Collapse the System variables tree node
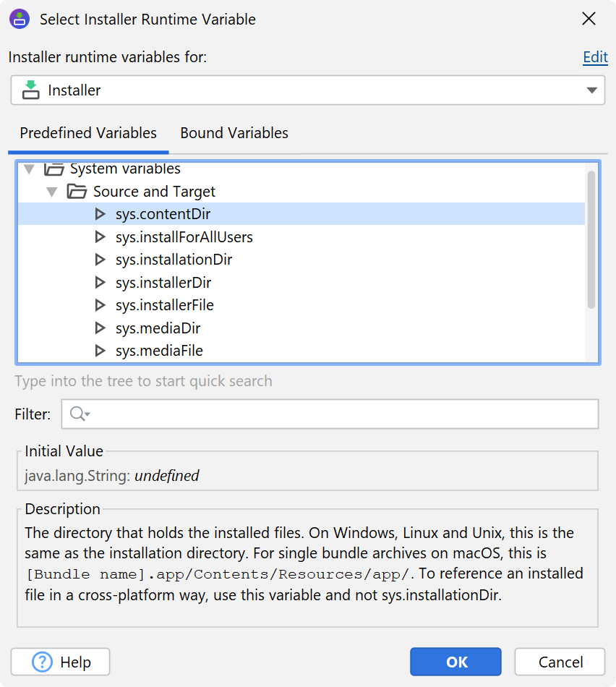Screen dimensions: 616x687 click(29, 169)
